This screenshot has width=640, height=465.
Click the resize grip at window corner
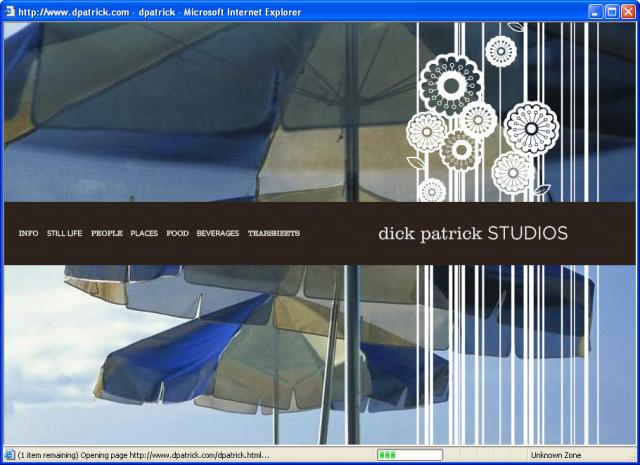coord(633,458)
